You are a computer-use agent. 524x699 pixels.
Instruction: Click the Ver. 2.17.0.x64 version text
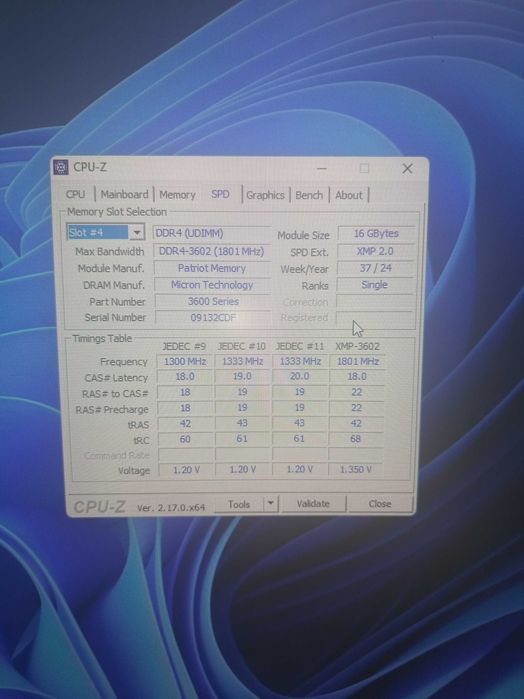point(171,508)
